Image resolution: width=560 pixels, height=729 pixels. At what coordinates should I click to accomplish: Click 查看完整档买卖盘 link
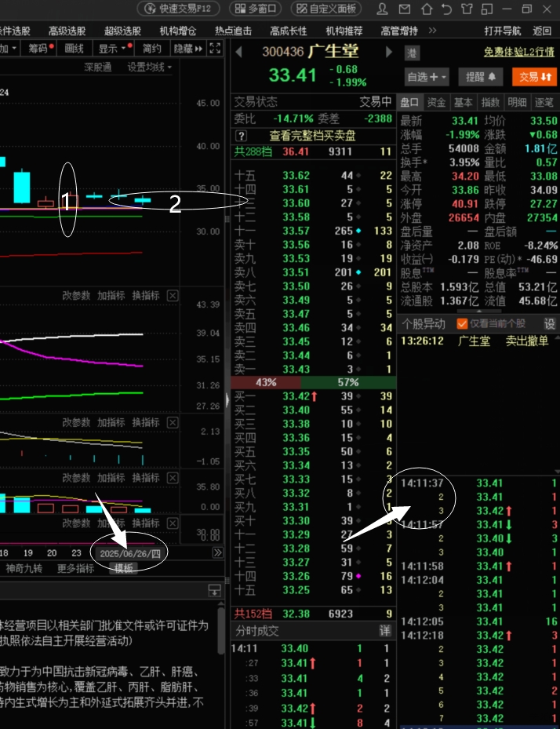tap(312, 135)
